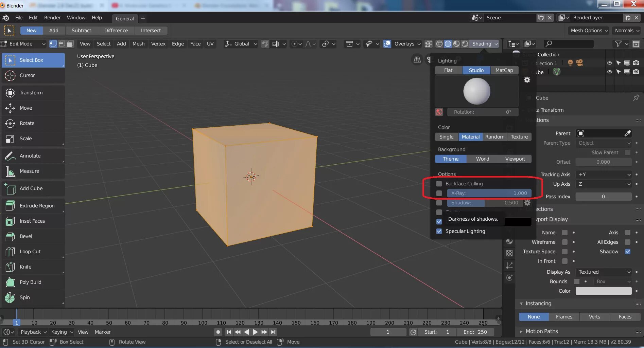Open the object Color swatch
The height and width of the screenshot is (348, 644).
tap(604, 291)
